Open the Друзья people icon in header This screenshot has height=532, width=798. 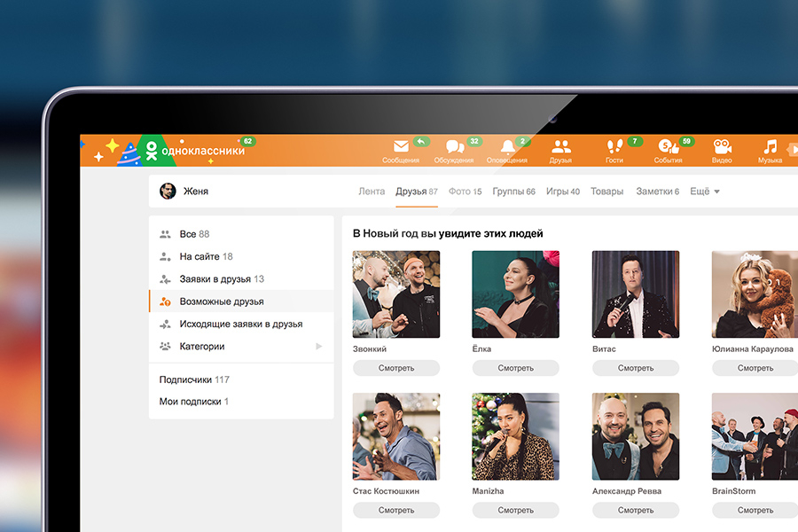[561, 146]
